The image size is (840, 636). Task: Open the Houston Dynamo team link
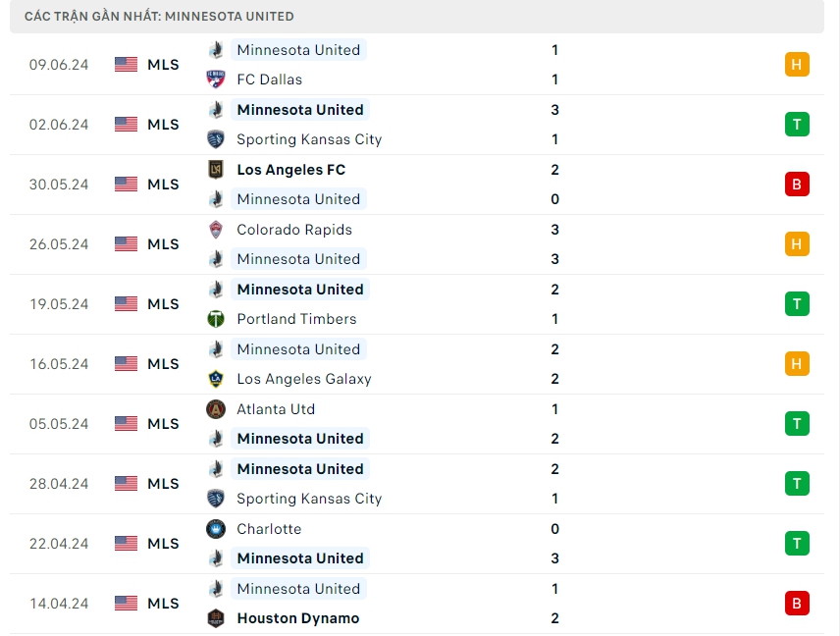coord(297,618)
